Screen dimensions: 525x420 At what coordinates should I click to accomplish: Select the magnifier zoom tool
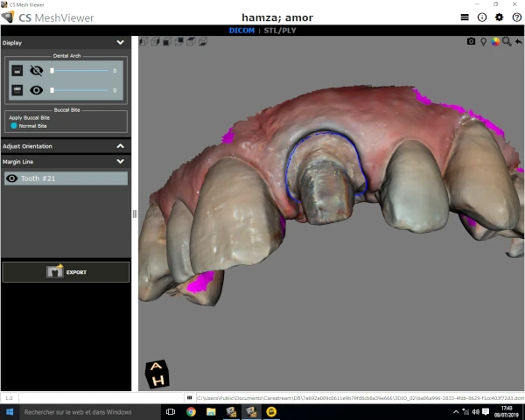coord(507,41)
